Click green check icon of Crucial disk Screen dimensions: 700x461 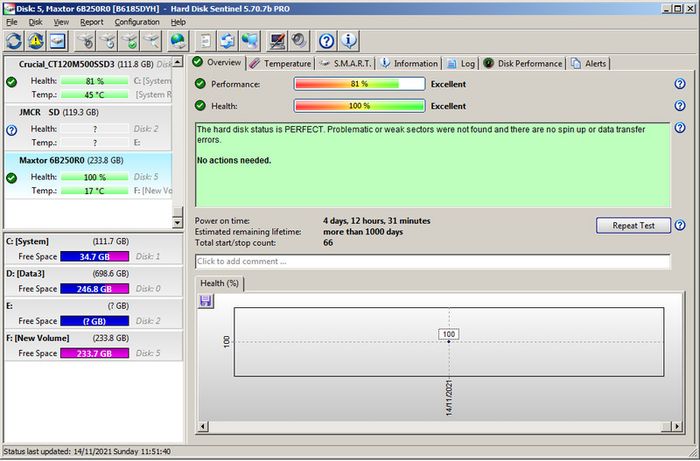coord(12,82)
